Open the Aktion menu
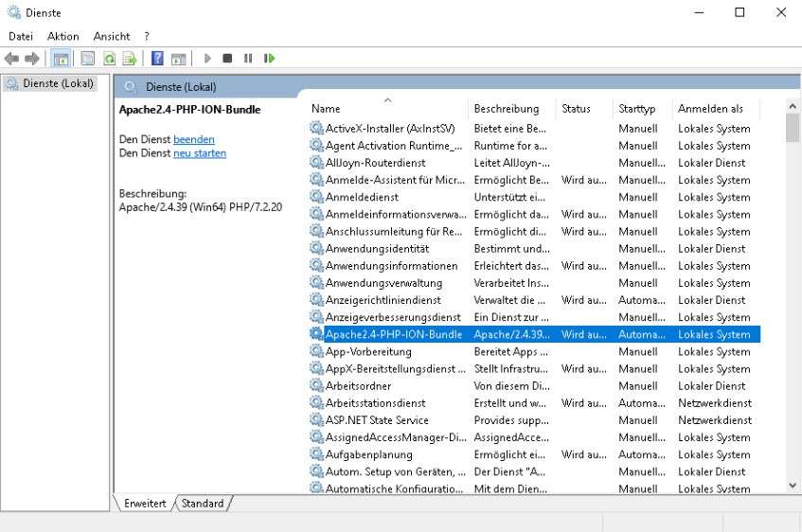 [x=63, y=36]
